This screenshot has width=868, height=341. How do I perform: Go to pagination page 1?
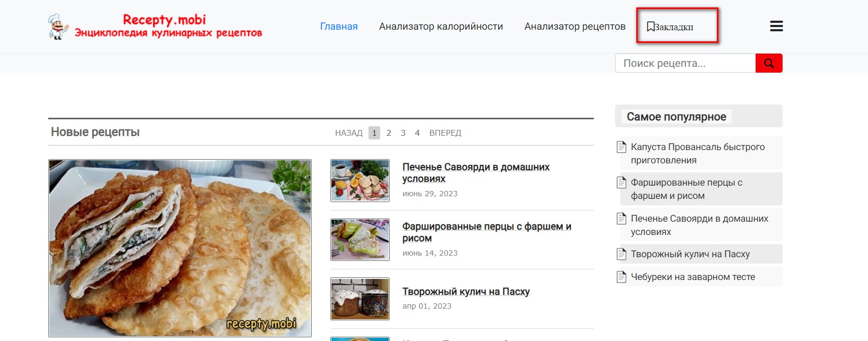pos(374,133)
